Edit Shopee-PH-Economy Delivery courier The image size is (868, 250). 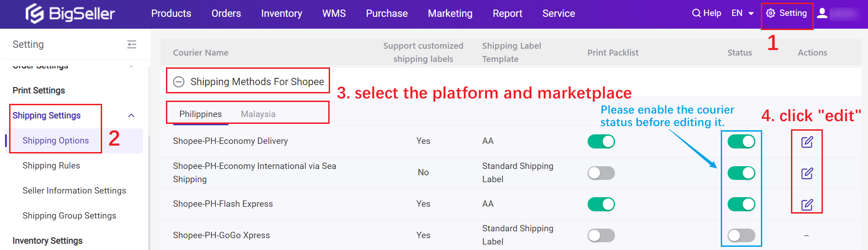[x=807, y=142]
